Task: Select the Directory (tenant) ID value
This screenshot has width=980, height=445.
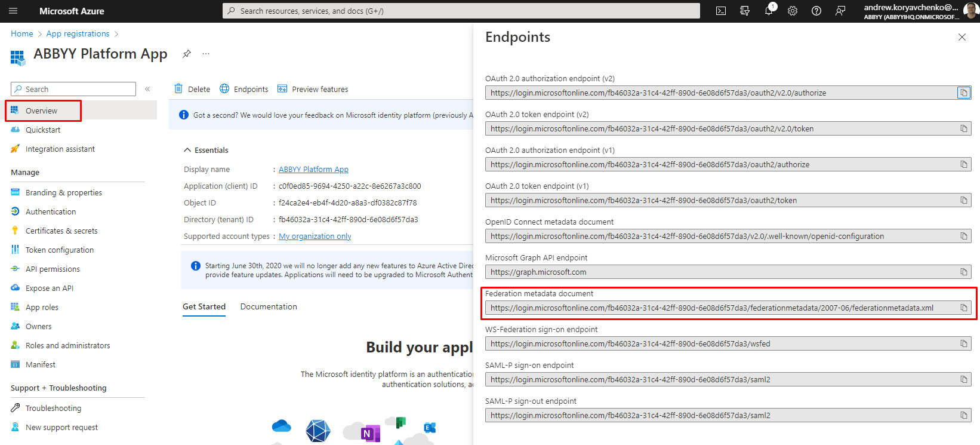Action: 348,219
